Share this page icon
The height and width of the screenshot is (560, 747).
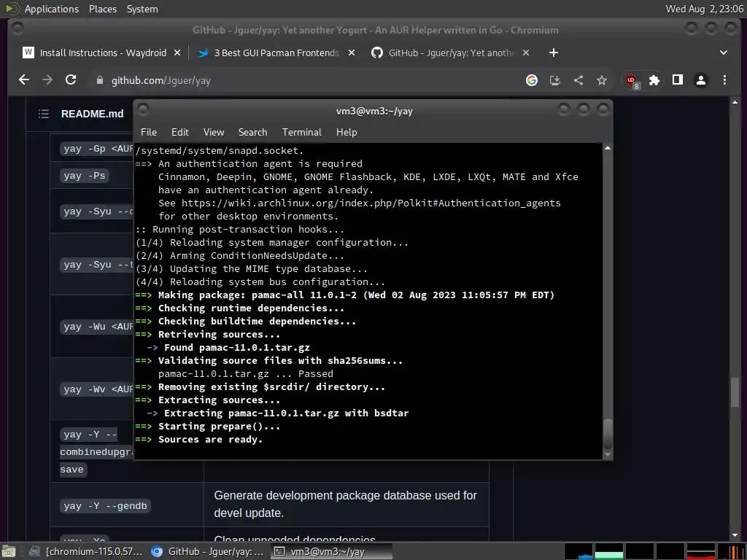click(578, 80)
